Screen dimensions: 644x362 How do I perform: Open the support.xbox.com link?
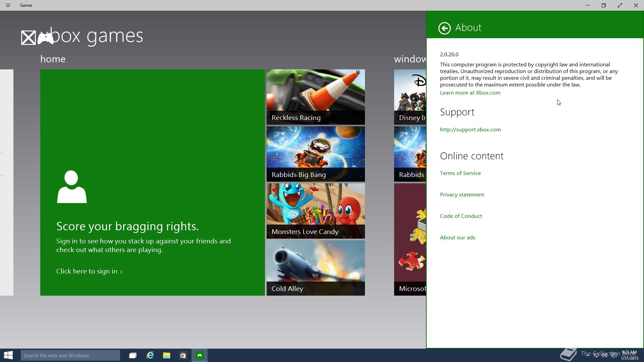coord(470,130)
